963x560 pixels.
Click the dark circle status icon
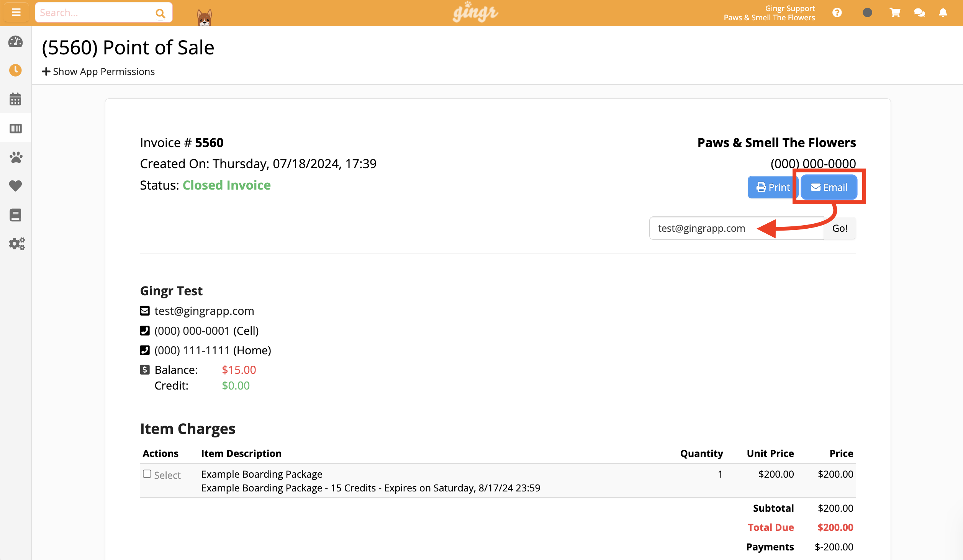click(x=867, y=13)
